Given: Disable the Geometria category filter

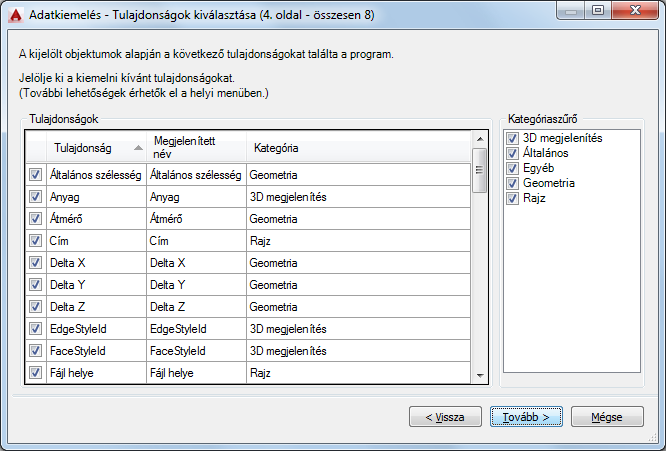Looking at the screenshot, I should pos(513,183).
